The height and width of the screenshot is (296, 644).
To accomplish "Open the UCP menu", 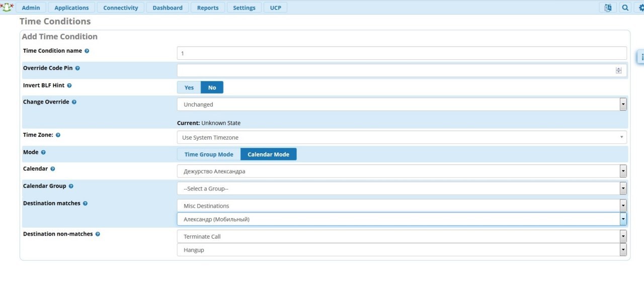I will (276, 8).
